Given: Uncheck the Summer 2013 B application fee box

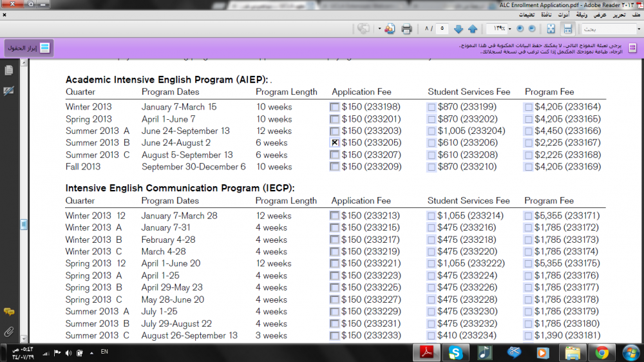Looking at the screenshot, I should (x=335, y=143).
